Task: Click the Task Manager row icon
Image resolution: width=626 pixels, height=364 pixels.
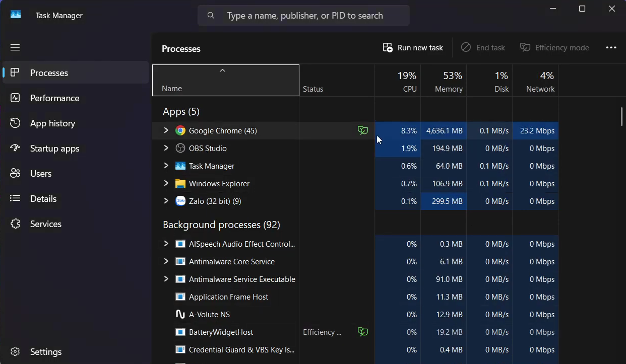Action: [180, 166]
